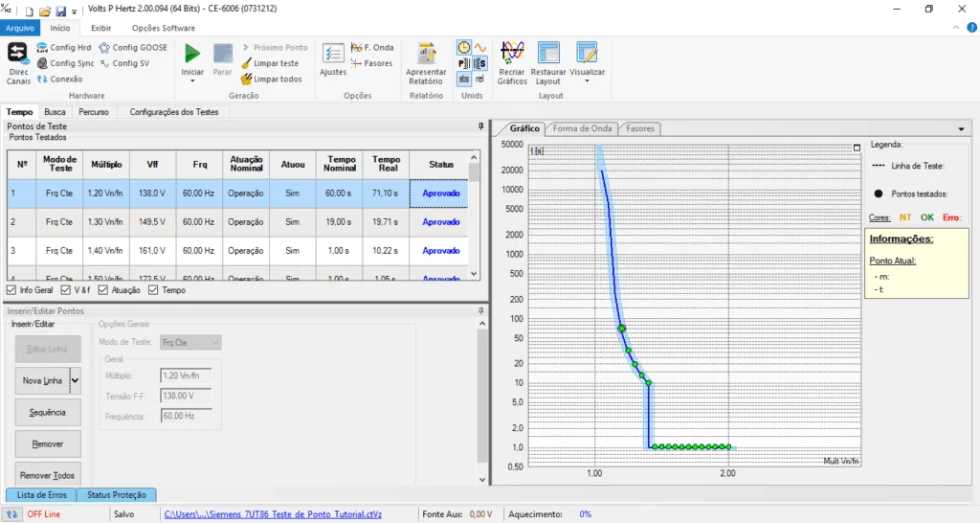Click the Direc Canais icon
Viewport: 980px width, 523px height.
[18, 54]
